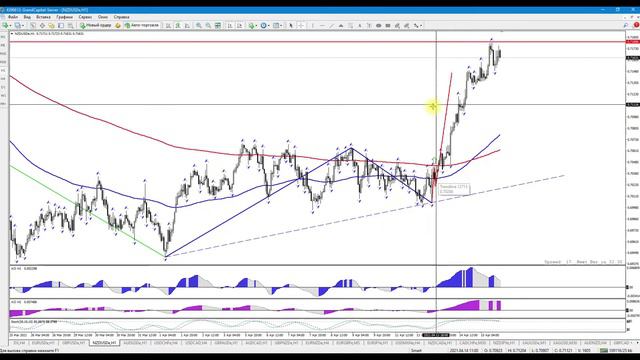This screenshot has width=640, height=360.
Task: Click the Новый ордер button
Action: pyautogui.click(x=96, y=25)
